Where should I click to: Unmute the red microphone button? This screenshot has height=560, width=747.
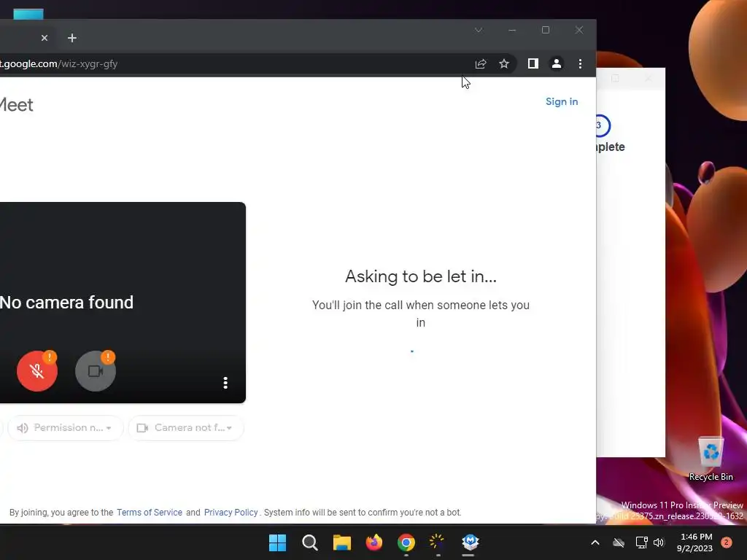pos(37,371)
